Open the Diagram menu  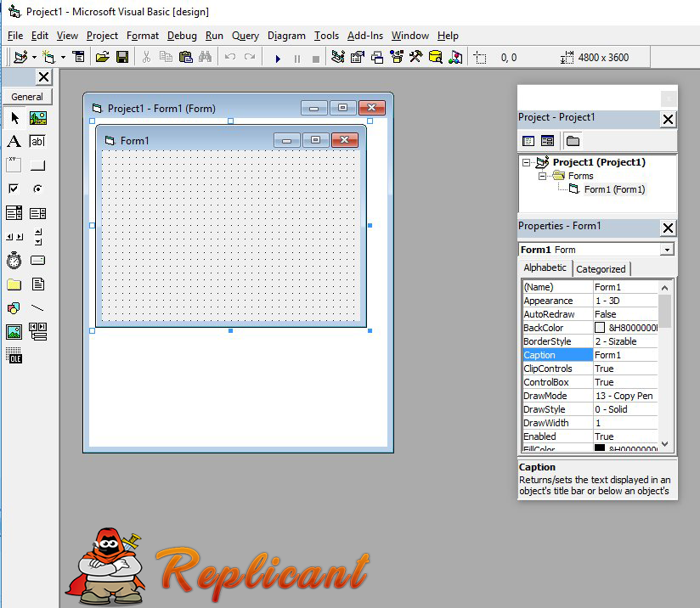286,36
